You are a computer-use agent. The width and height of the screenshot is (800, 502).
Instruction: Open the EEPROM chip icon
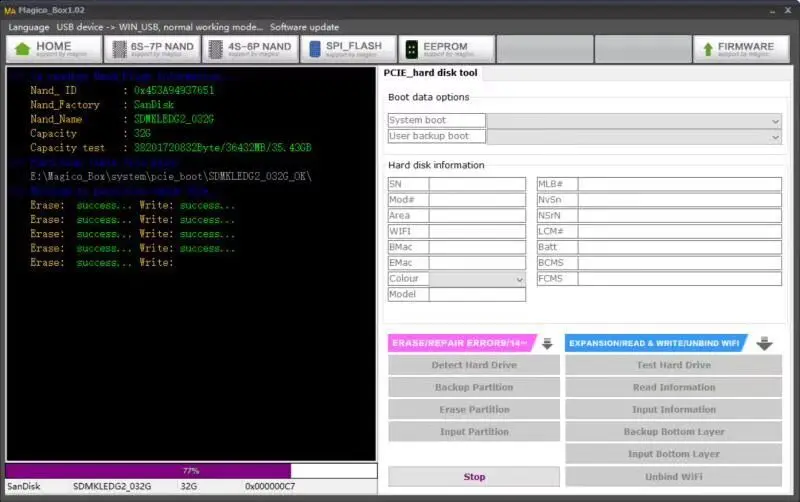click(x=411, y=49)
